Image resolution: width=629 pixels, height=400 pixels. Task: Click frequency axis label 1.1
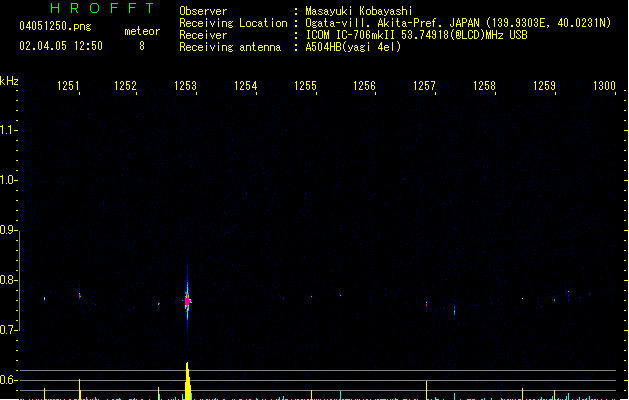point(7,130)
